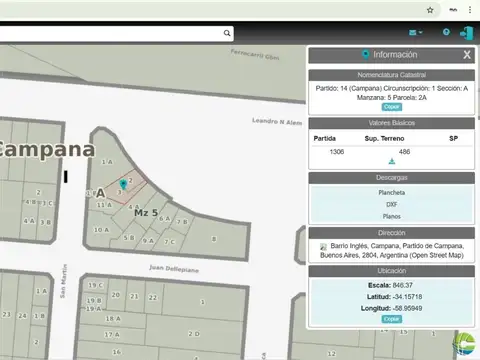Click the Mz 5 block label
The width and height of the screenshot is (480, 360).
pyautogui.click(x=146, y=213)
